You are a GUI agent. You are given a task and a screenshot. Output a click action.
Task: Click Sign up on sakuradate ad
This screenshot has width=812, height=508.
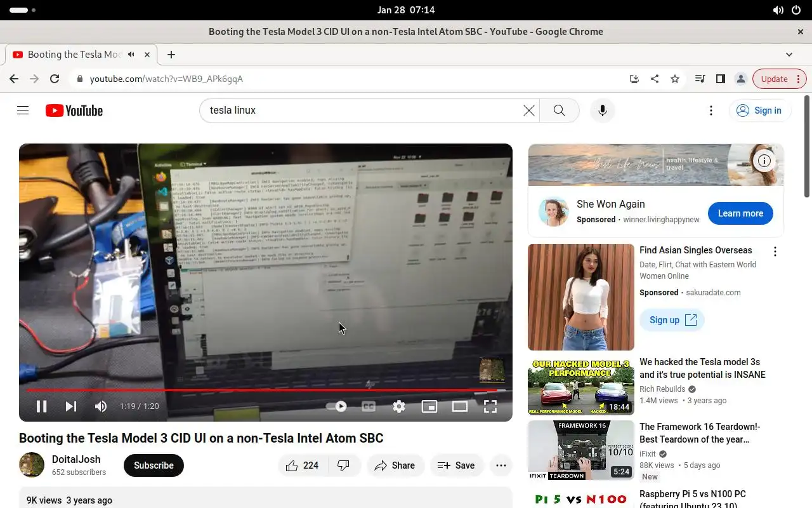672,320
